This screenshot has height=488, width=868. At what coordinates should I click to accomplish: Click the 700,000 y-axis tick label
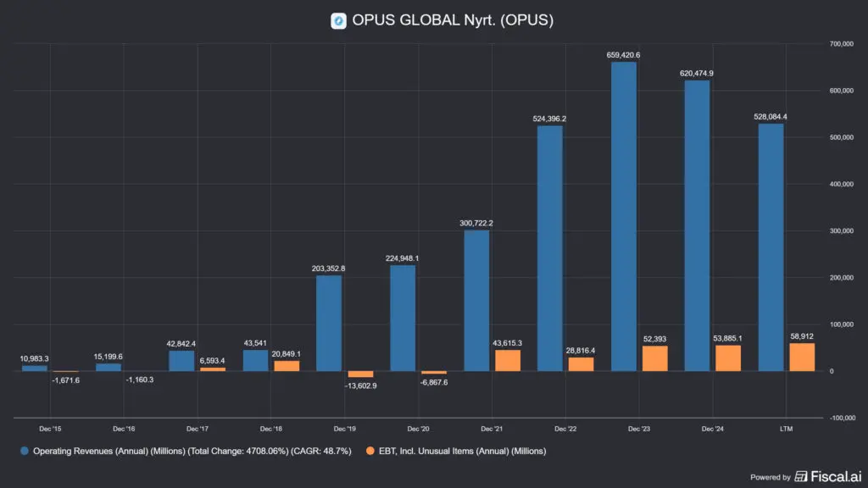[x=842, y=44]
